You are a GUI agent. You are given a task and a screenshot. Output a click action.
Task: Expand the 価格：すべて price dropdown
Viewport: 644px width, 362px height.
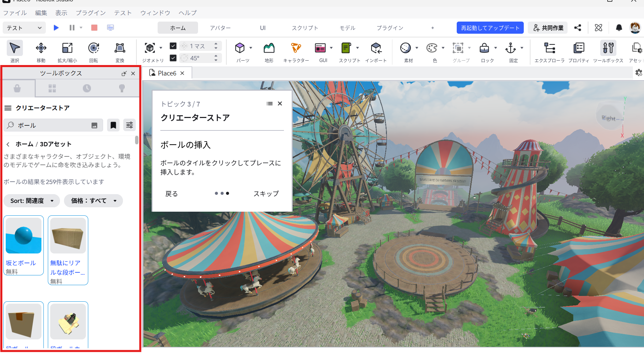pyautogui.click(x=93, y=201)
